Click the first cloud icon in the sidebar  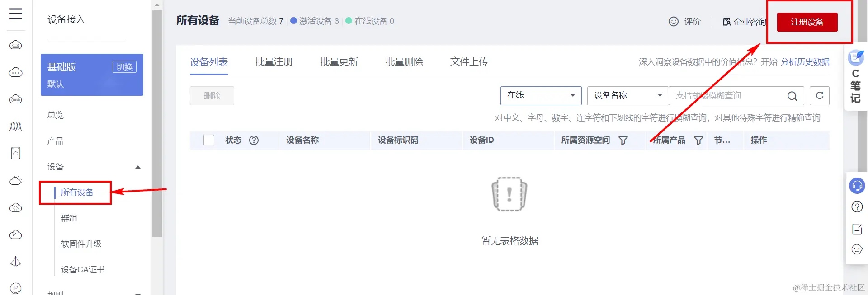tap(16, 45)
